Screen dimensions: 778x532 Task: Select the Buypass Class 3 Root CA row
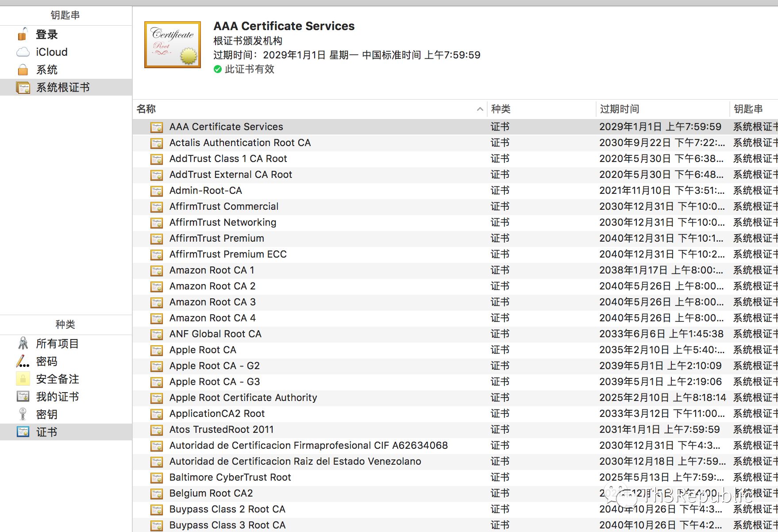click(x=455, y=525)
